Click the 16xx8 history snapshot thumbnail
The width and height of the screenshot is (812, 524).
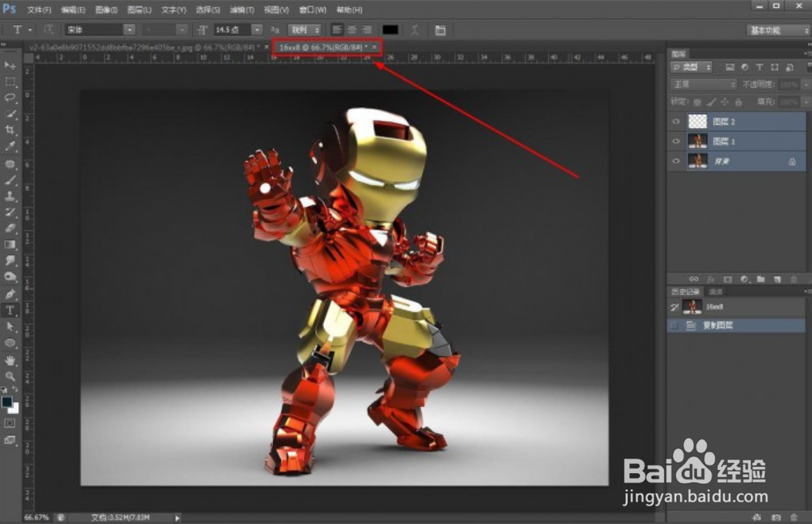692,307
